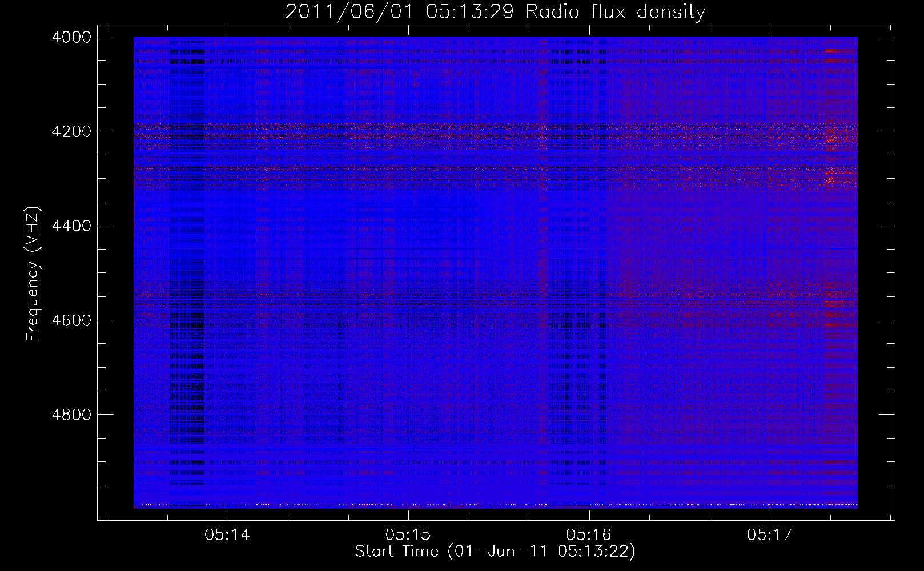The height and width of the screenshot is (571, 924).
Task: Select the 4200 frequency axis label
Action: pos(71,131)
